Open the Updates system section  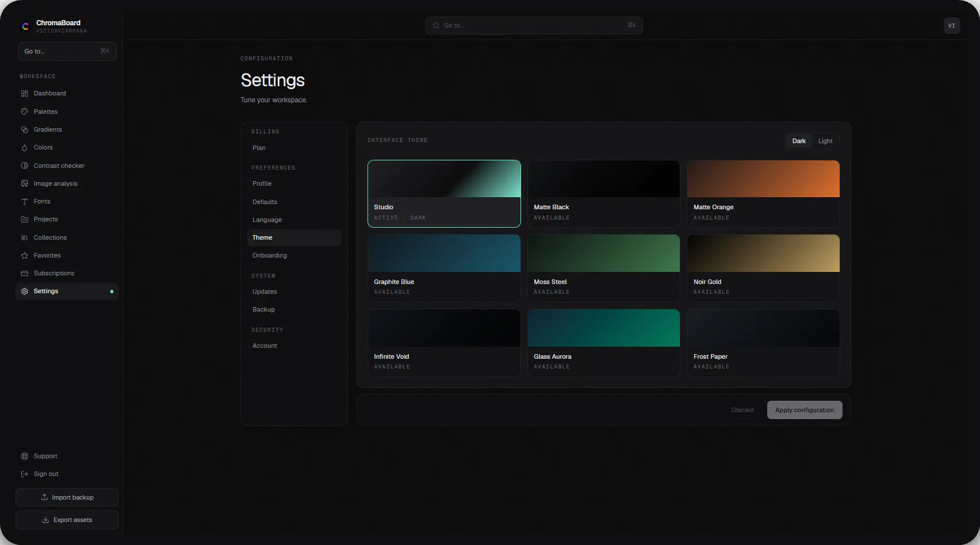(294, 291)
